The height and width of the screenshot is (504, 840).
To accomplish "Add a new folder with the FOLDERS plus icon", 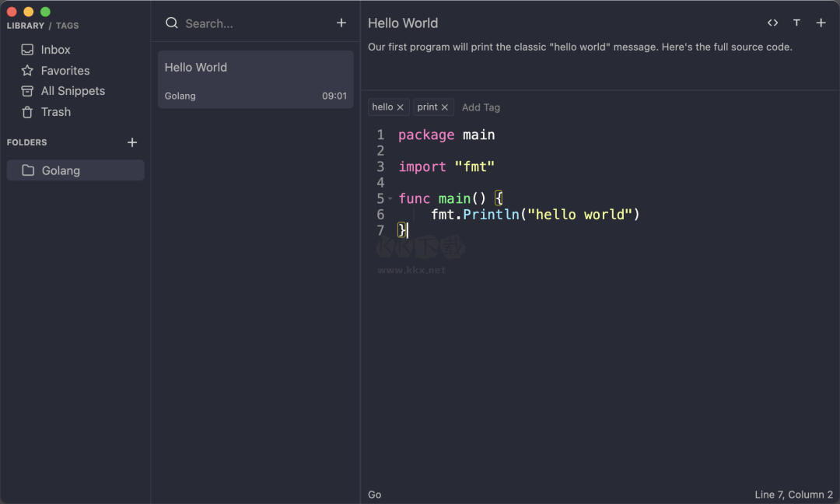I will click(132, 142).
